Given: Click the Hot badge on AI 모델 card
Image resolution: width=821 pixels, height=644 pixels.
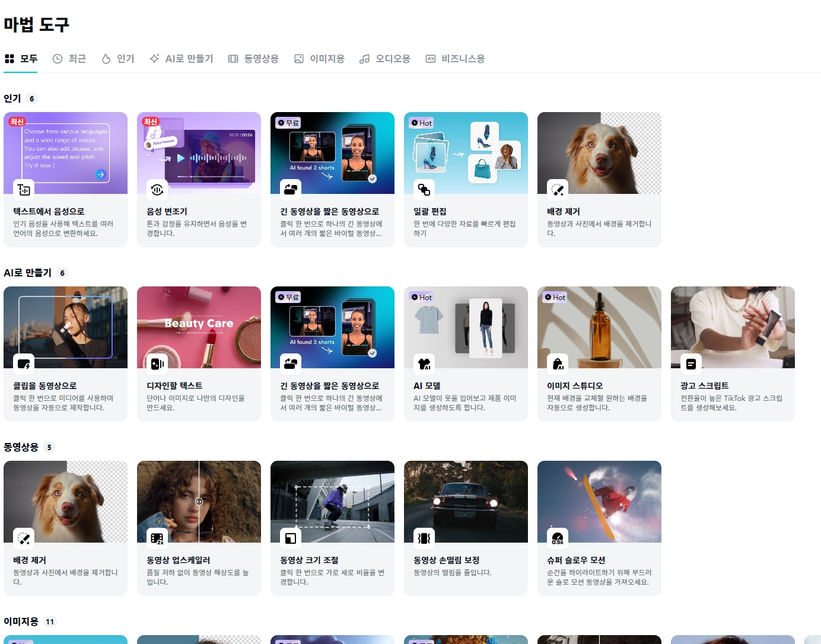Looking at the screenshot, I should tap(422, 297).
